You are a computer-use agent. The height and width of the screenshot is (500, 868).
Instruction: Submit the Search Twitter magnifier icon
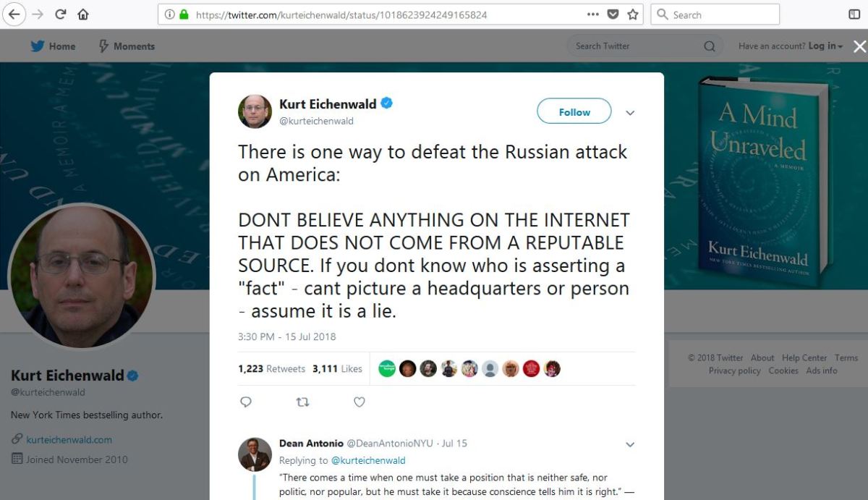(709, 46)
